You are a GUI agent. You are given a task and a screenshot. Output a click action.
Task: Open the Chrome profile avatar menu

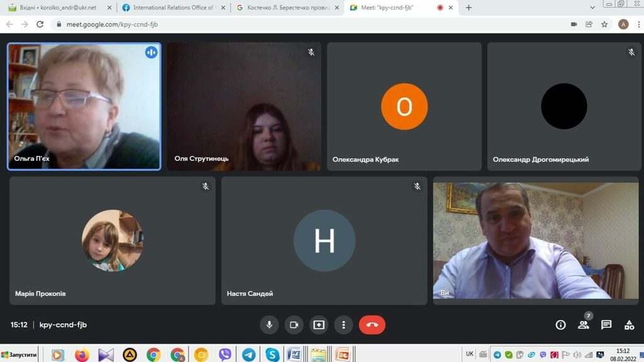tap(623, 25)
